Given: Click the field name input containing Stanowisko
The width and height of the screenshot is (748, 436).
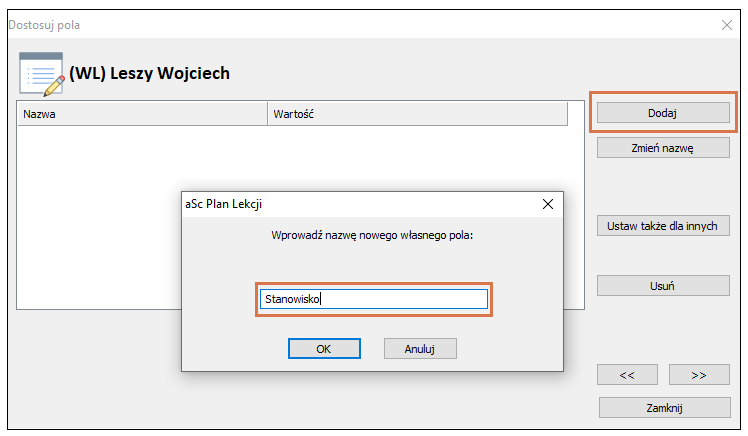Looking at the screenshot, I should point(374,299).
